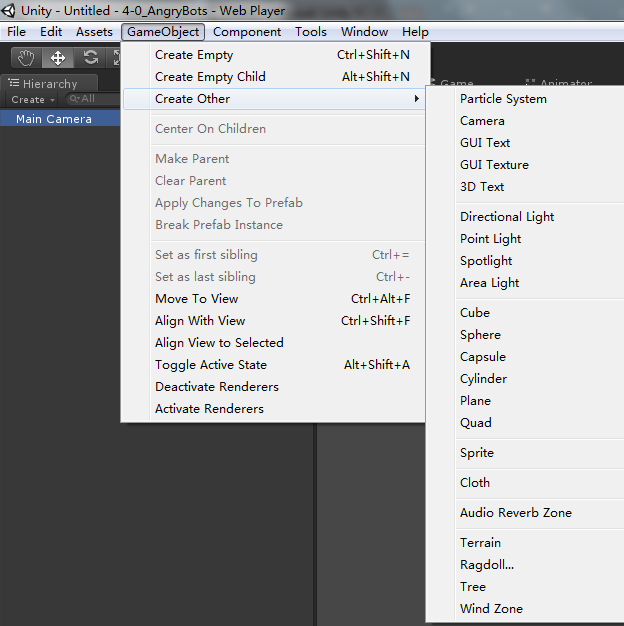Choose Align View to Selected
Image resolution: width=624 pixels, height=626 pixels.
click(x=273, y=343)
